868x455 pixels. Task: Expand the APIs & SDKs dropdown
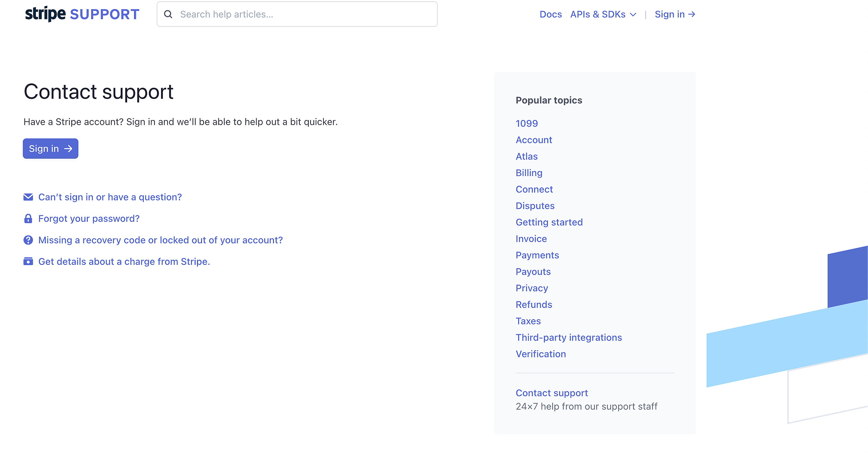click(603, 14)
